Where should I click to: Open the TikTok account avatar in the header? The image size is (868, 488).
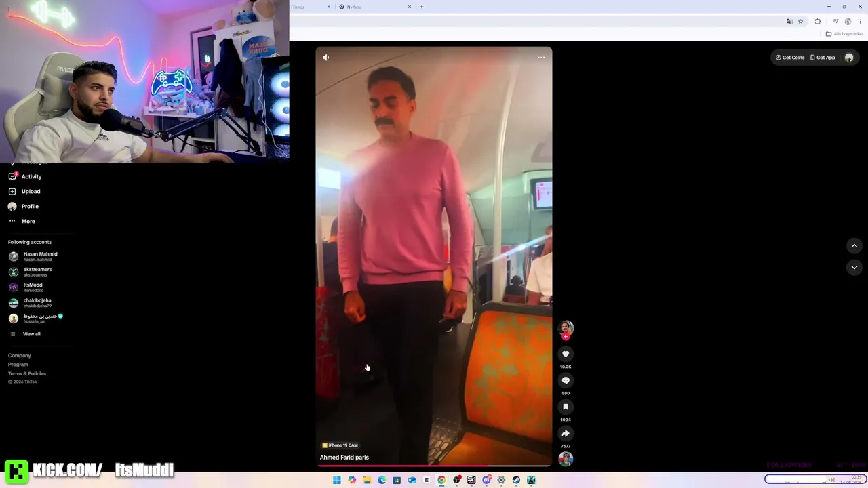click(849, 58)
